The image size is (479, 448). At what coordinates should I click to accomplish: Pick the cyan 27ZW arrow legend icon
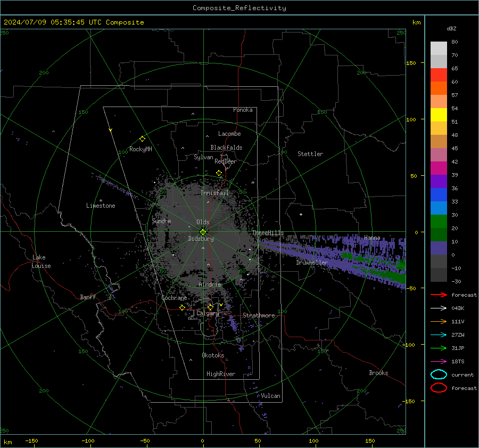click(439, 335)
